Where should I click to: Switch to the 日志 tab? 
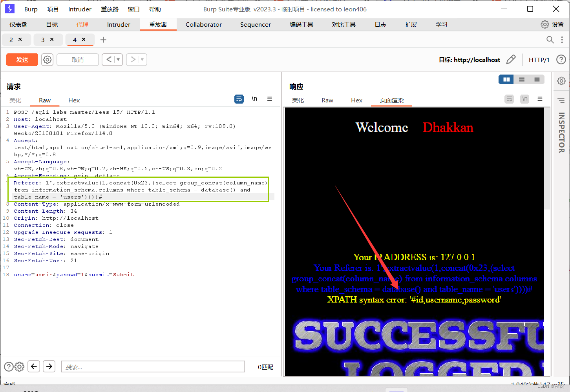(380, 24)
